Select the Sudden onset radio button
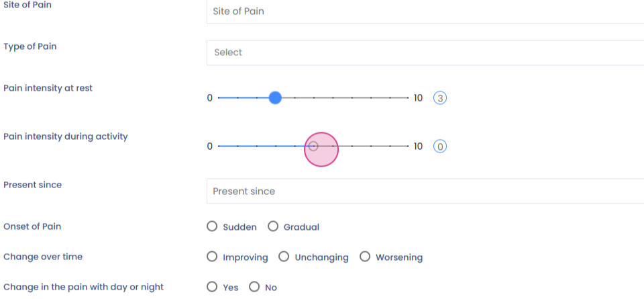The width and height of the screenshot is (644, 299). point(212,226)
